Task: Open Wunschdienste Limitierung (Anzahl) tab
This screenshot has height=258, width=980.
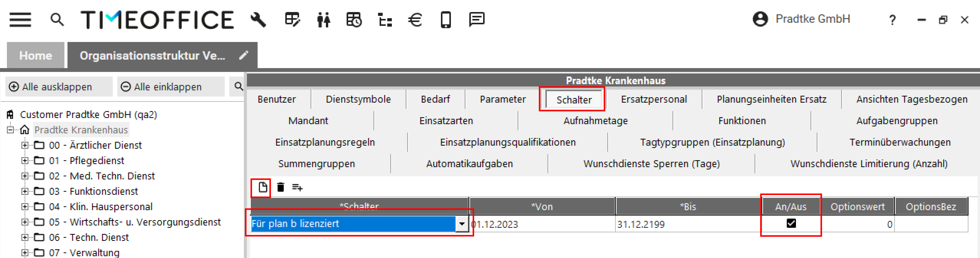Action: pyautogui.click(x=869, y=164)
